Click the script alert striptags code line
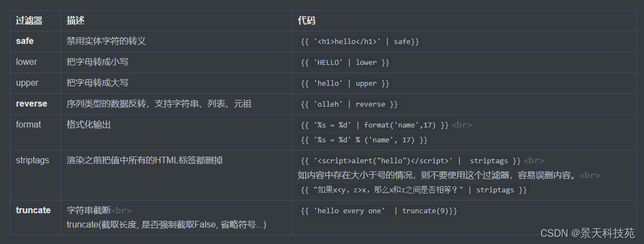 410,161
